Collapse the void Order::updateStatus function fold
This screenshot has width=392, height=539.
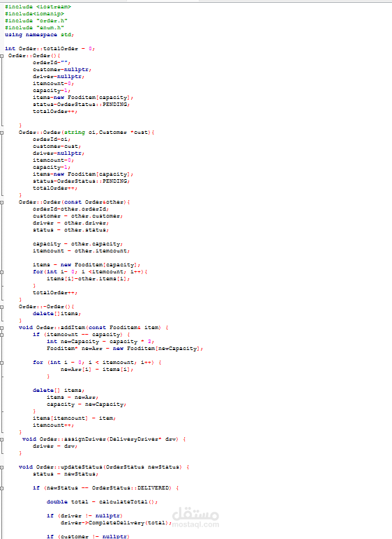1,467
